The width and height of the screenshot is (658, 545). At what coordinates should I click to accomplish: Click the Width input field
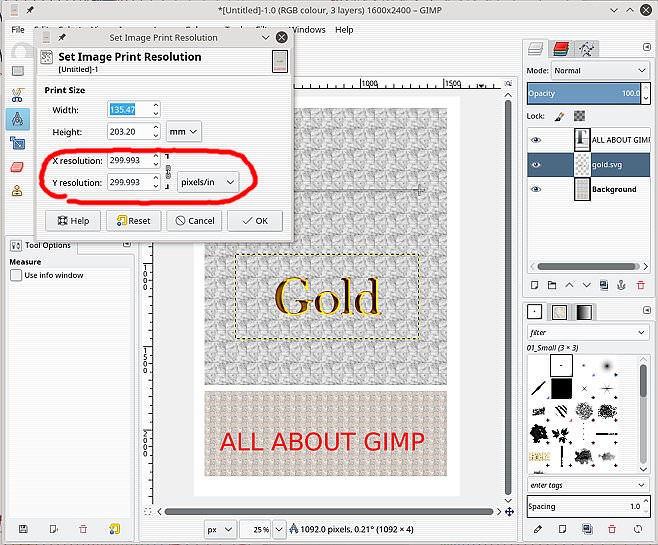pyautogui.click(x=129, y=110)
